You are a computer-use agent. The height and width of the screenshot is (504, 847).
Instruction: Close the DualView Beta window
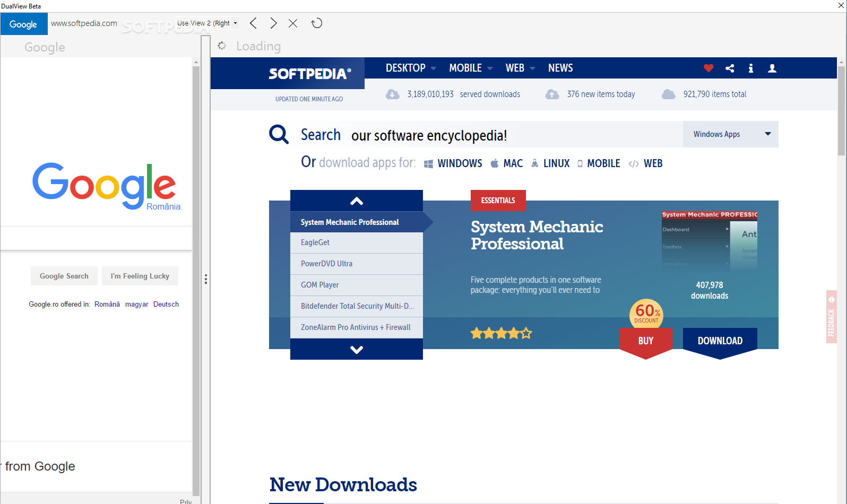[841, 6]
